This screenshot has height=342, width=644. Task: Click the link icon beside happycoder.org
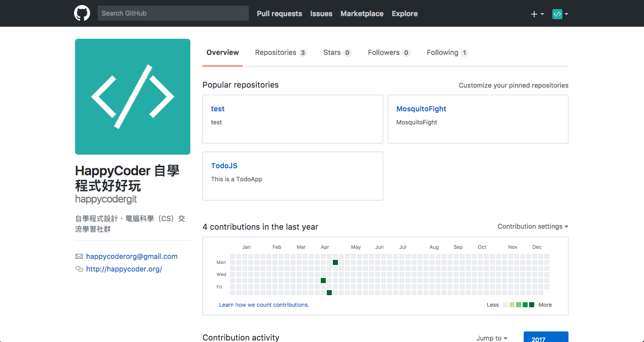pyautogui.click(x=79, y=268)
